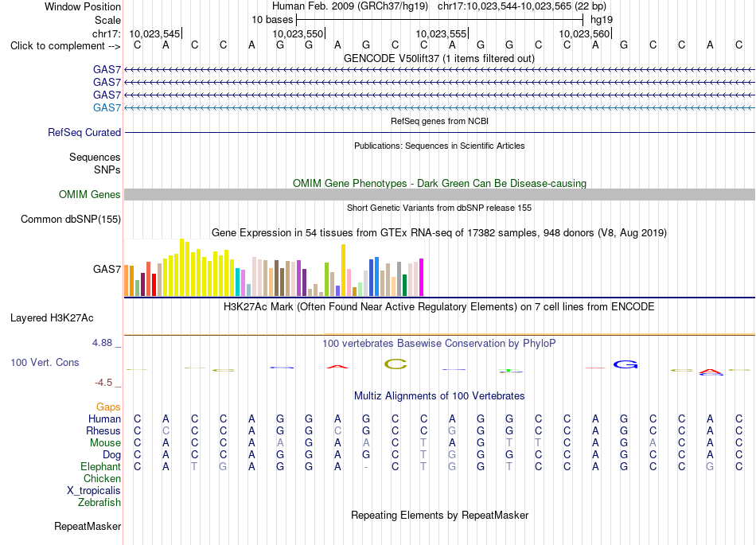Viewport: 756px width, 545px height.
Task: Click the Elephant alignment row label
Action: [100, 466]
